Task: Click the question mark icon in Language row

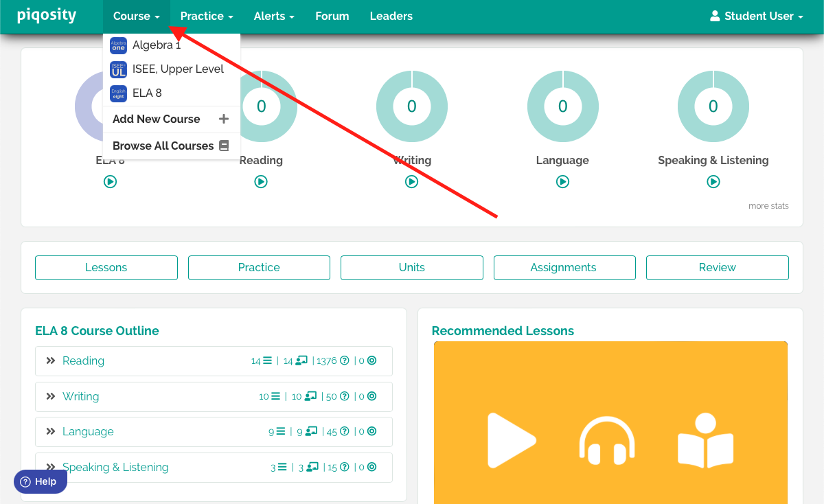Action: click(x=345, y=431)
